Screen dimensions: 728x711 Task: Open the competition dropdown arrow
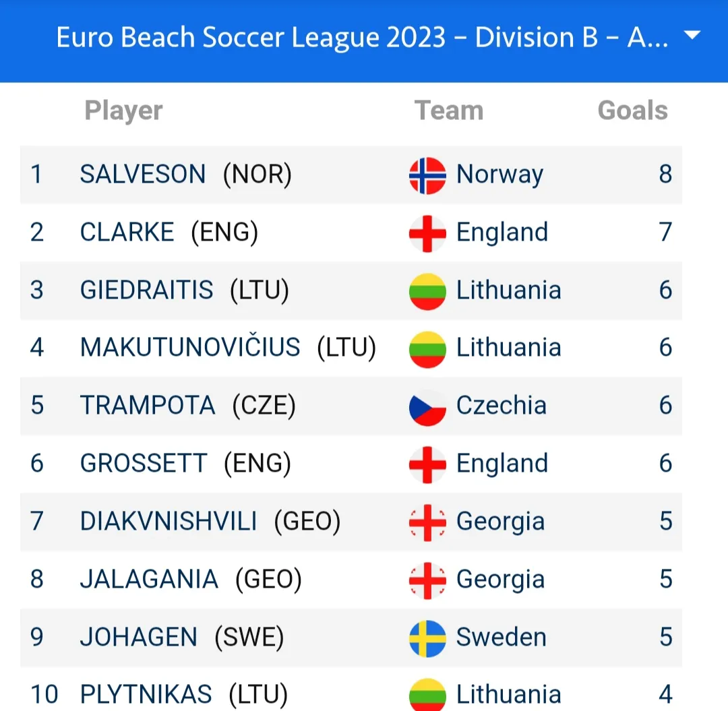click(x=692, y=36)
